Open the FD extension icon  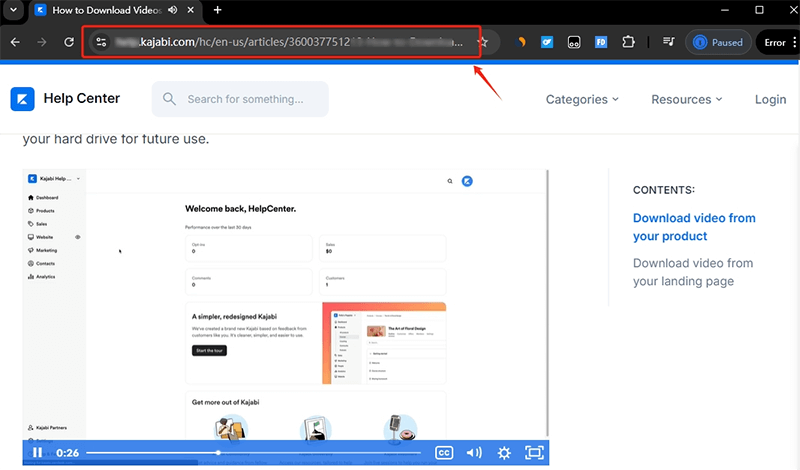pos(601,42)
